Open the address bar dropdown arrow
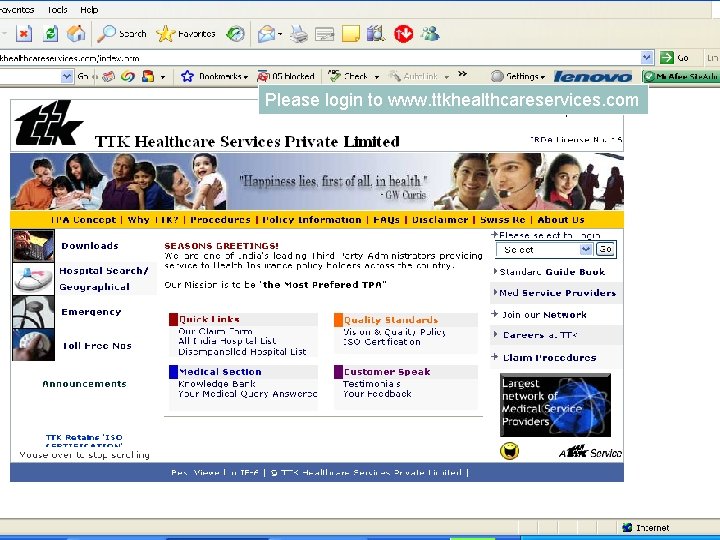The image size is (720, 540). (x=647, y=58)
